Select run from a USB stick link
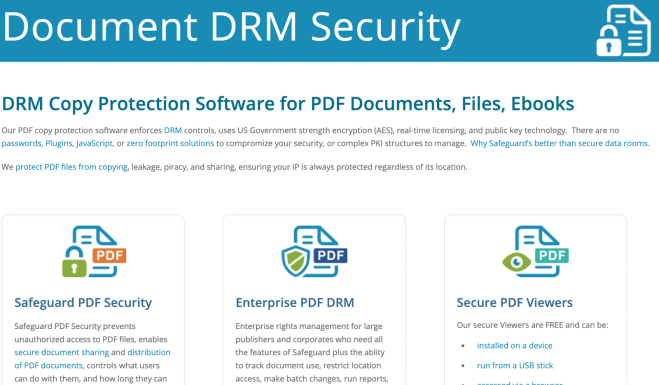The width and height of the screenshot is (659, 385). (x=515, y=366)
